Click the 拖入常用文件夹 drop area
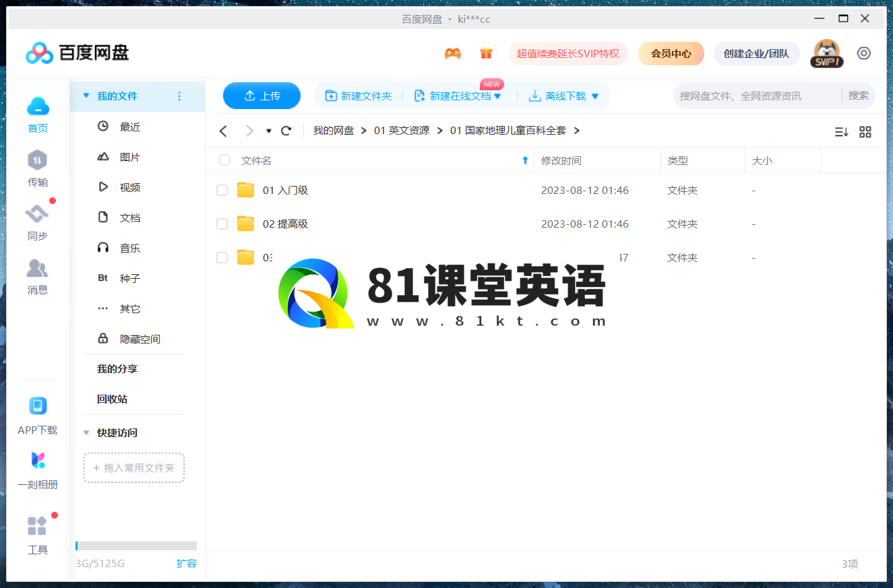The image size is (893, 588). pyautogui.click(x=134, y=467)
